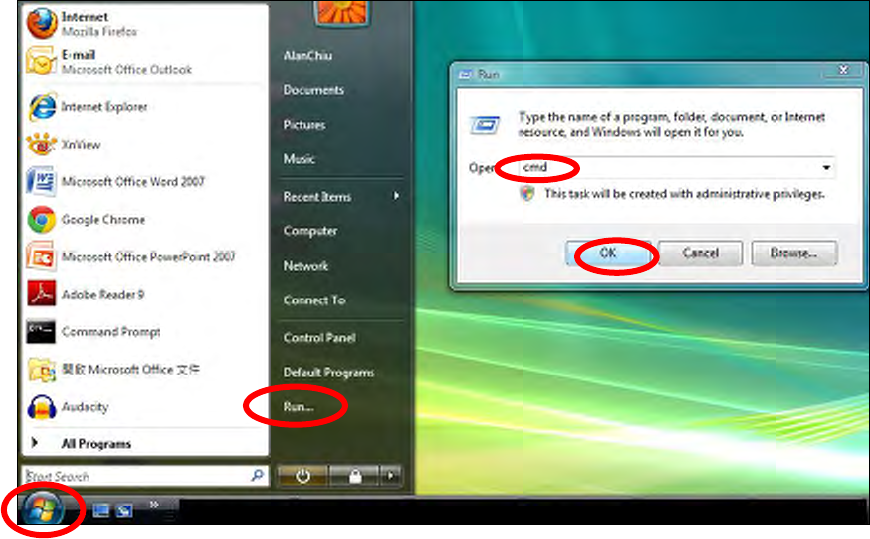Screen dimensions: 870x539
Task: Open Documents from Start menu
Action: 313,90
